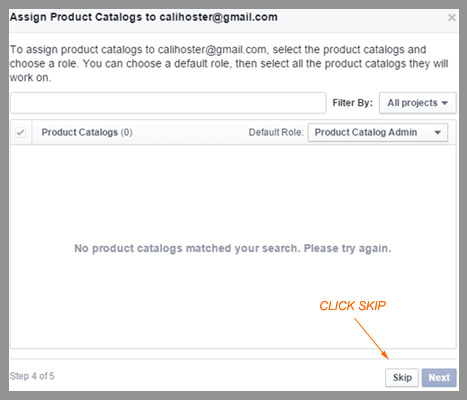Click the Skip button

coord(402,378)
